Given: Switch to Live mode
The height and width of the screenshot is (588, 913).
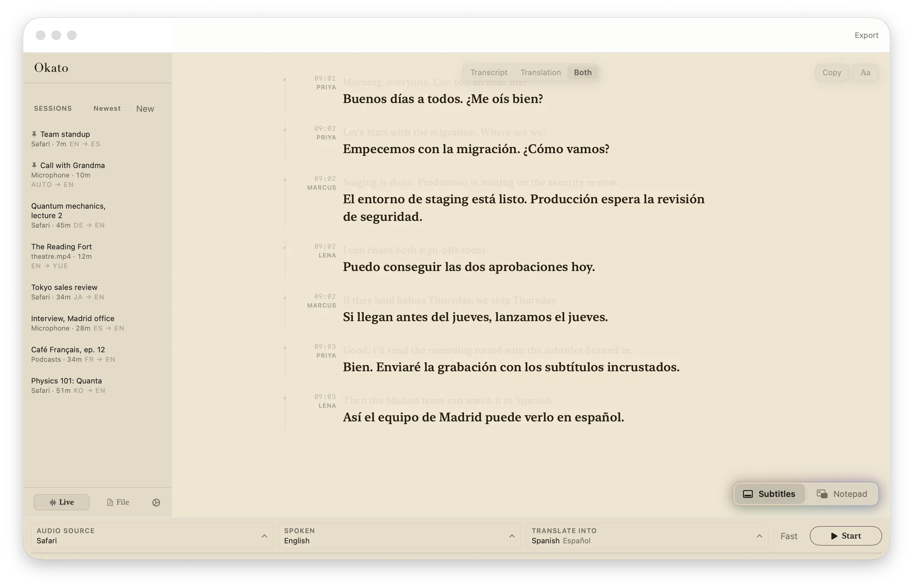Looking at the screenshot, I should click(62, 502).
